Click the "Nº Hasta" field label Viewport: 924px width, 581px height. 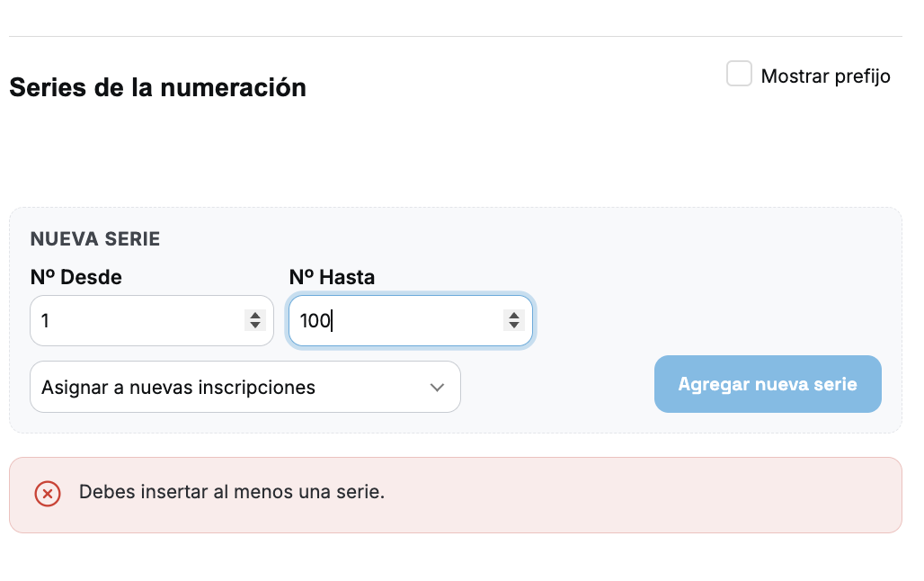coord(332,277)
